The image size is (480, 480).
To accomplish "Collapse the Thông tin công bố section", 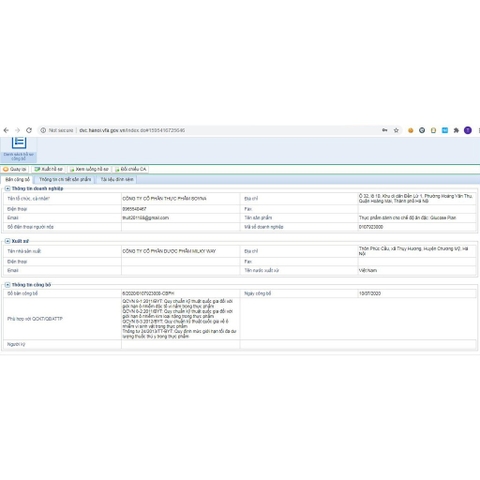I will click(x=7, y=285).
